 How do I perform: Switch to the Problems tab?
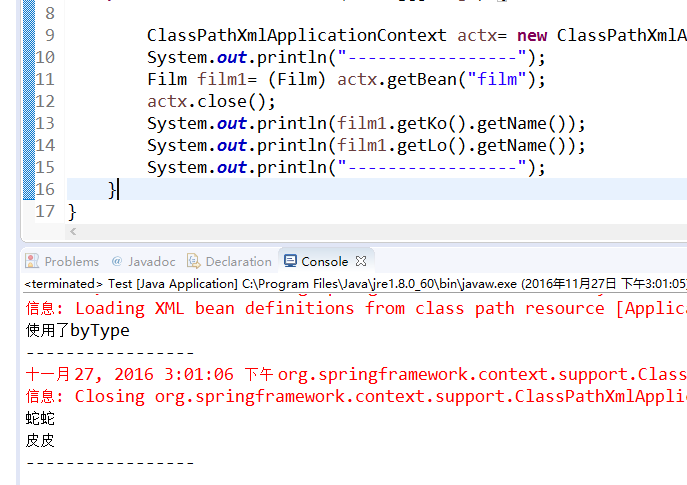click(x=62, y=262)
